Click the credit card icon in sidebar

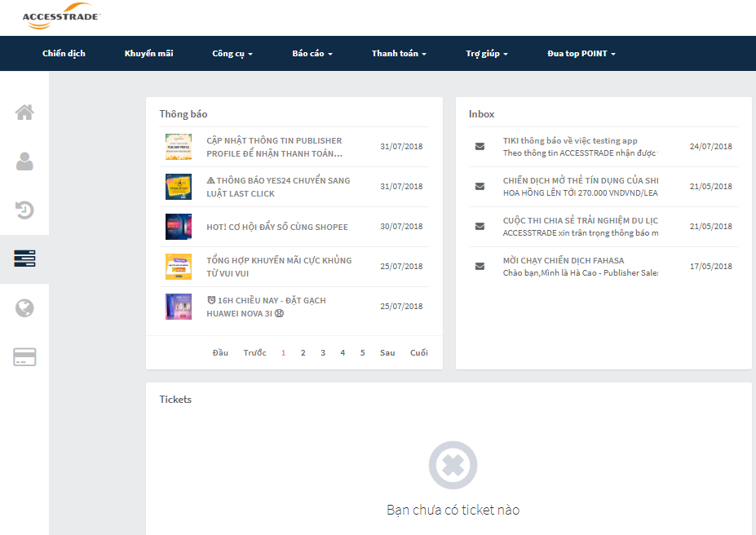24,357
